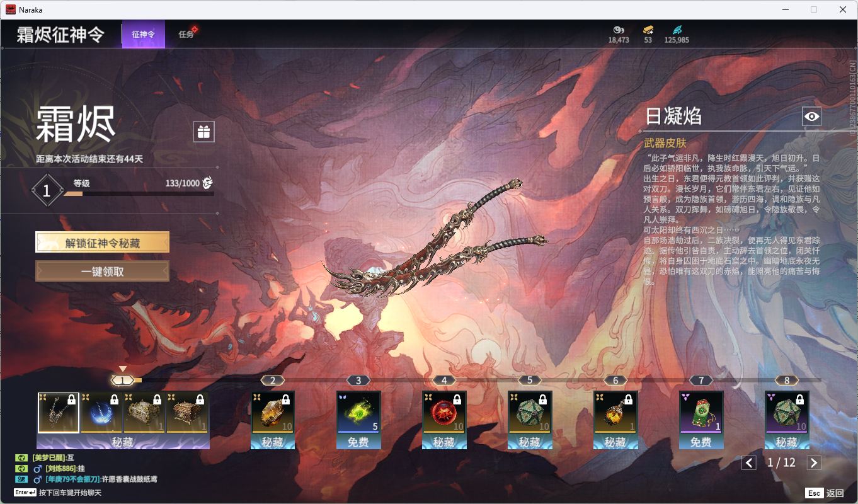The image size is (858, 504).
Task: Open the gift box icon beside 霜烬
Action: [x=203, y=132]
